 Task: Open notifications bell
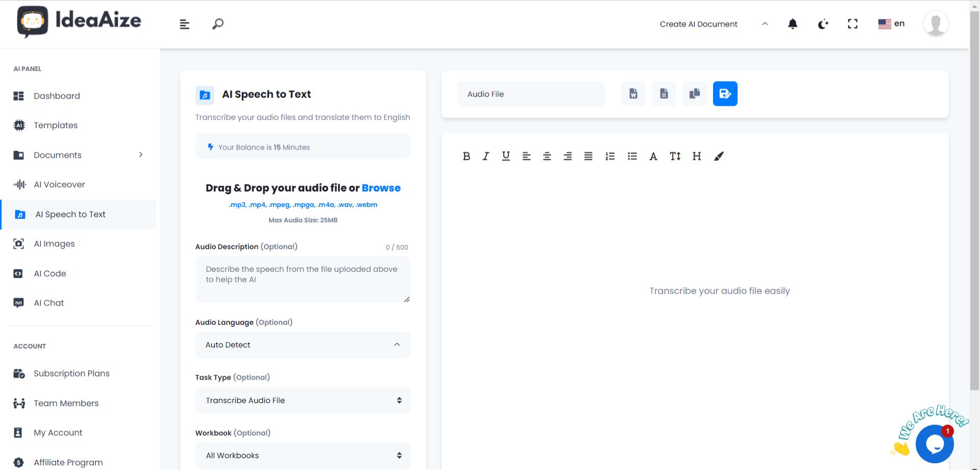click(x=793, y=24)
